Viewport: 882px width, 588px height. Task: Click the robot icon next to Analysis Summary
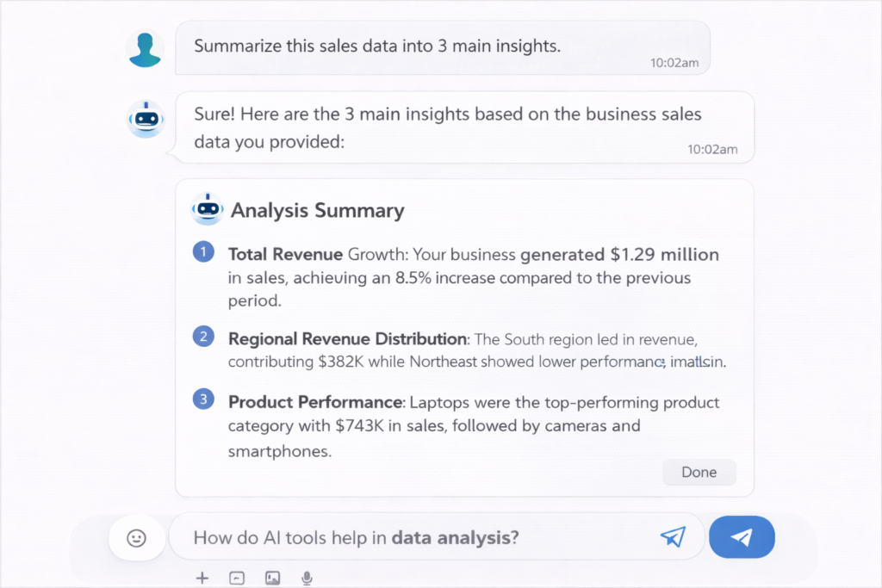pyautogui.click(x=208, y=208)
